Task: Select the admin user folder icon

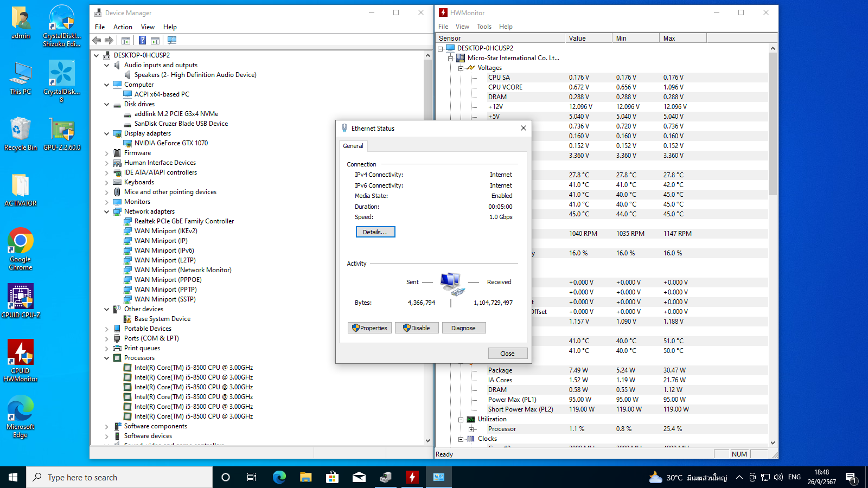Action: pyautogui.click(x=21, y=22)
